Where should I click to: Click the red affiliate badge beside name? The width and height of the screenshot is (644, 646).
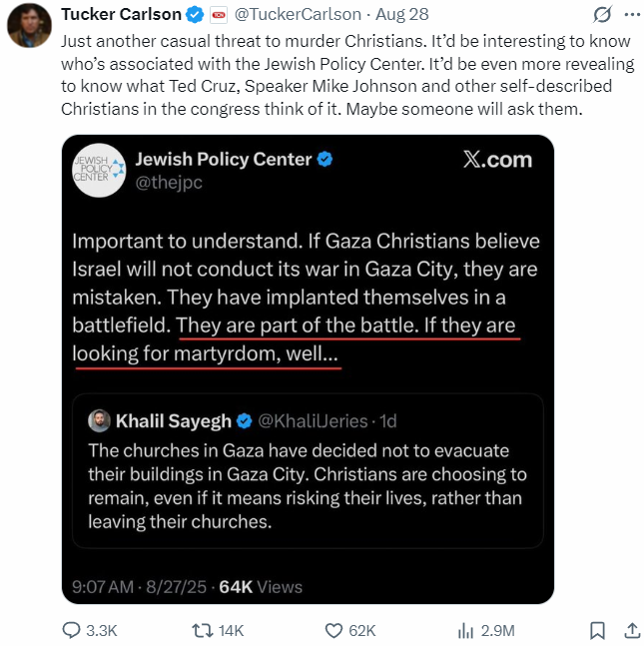(x=219, y=15)
